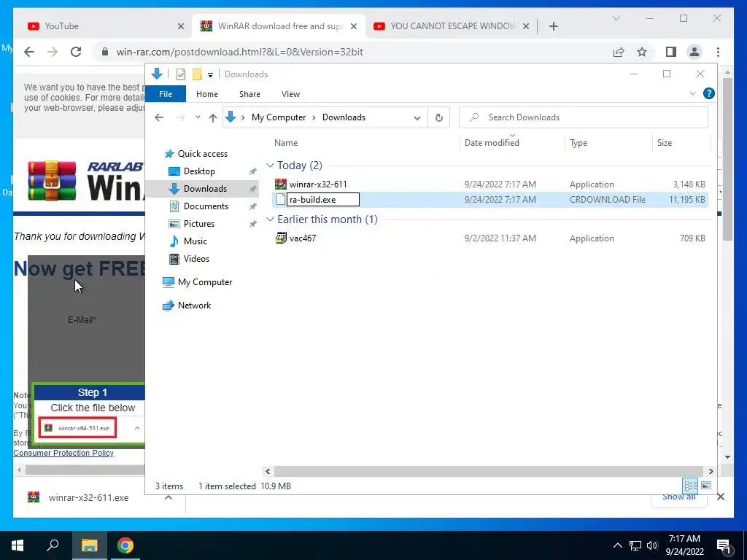Share this page icon in Chrome
Screen dimensions: 747x560
pyautogui.click(x=619, y=52)
